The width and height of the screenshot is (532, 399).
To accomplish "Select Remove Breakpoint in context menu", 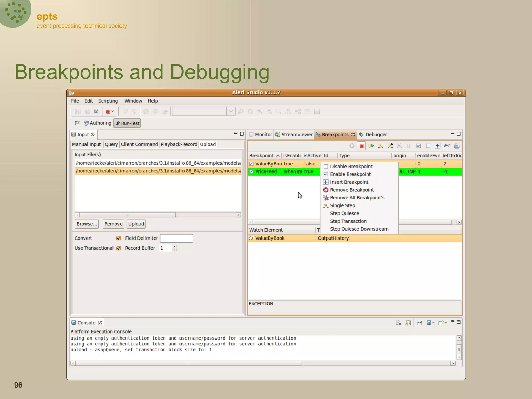I will tap(359, 190).
